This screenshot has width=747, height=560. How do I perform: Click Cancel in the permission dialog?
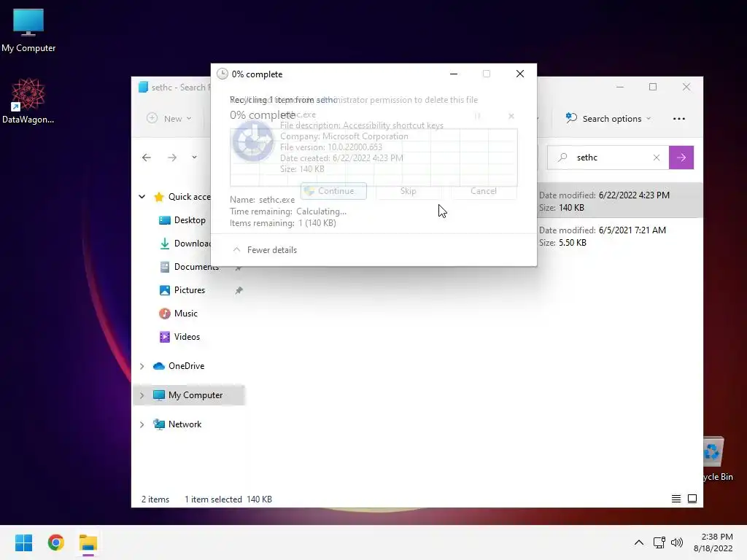pos(484,191)
